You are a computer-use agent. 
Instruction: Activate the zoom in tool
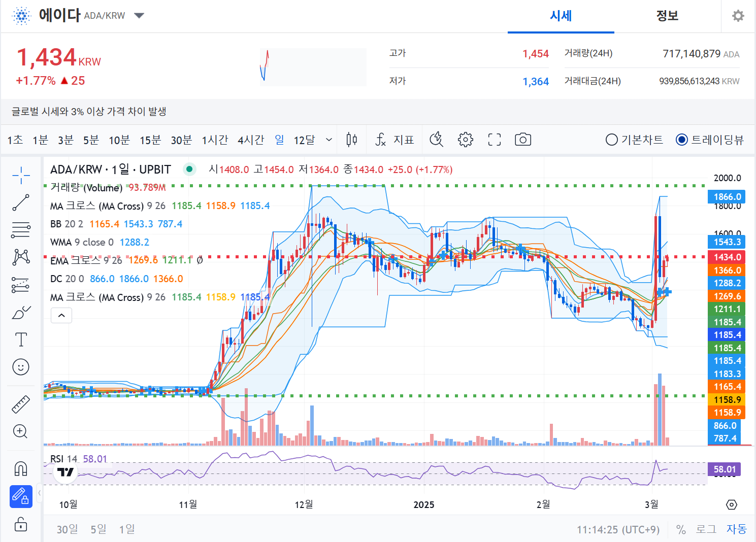pos(21,431)
